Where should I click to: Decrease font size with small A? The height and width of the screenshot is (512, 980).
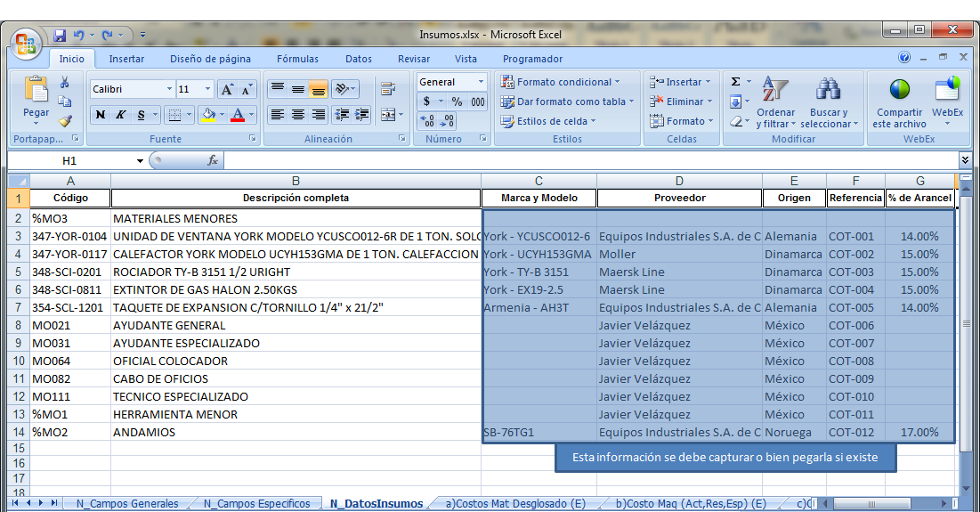pyautogui.click(x=247, y=89)
